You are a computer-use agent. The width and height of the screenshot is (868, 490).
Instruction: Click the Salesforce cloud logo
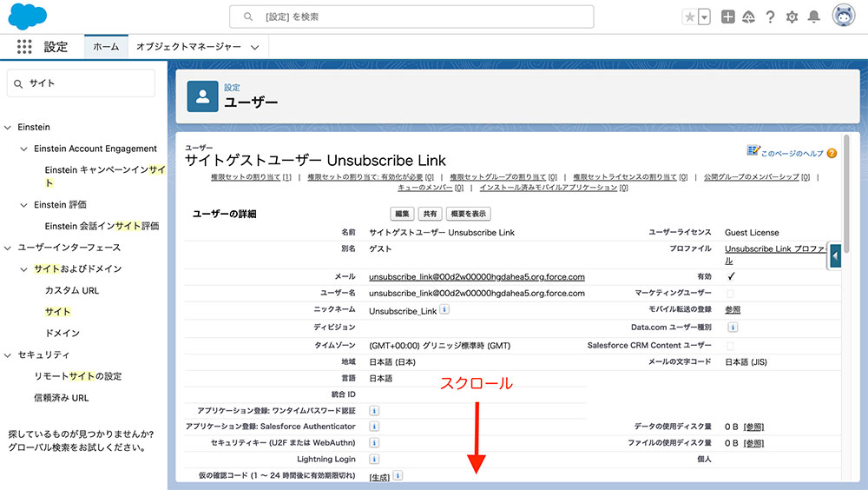[27, 17]
